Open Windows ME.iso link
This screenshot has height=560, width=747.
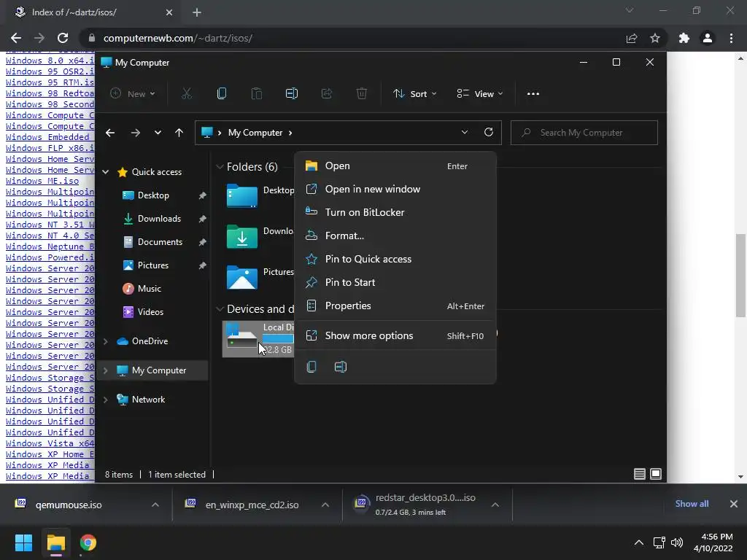(x=42, y=181)
